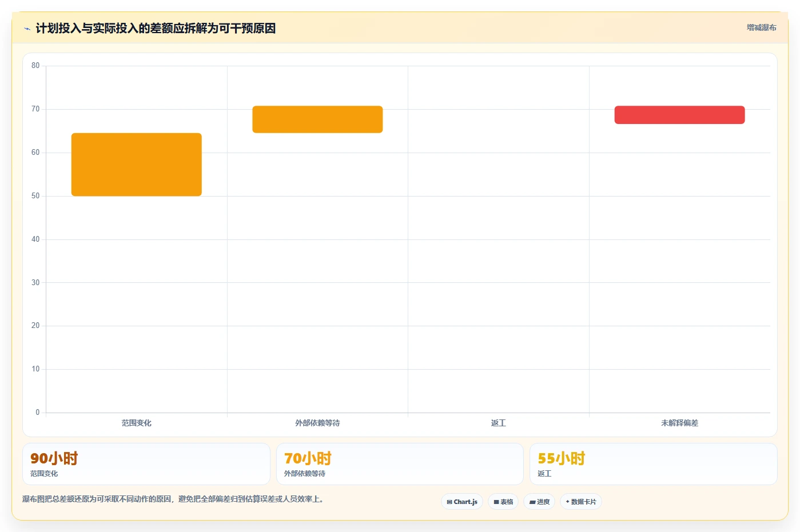Click the 数据卡片 tag chip
This screenshot has width=800, height=532.
point(581,502)
